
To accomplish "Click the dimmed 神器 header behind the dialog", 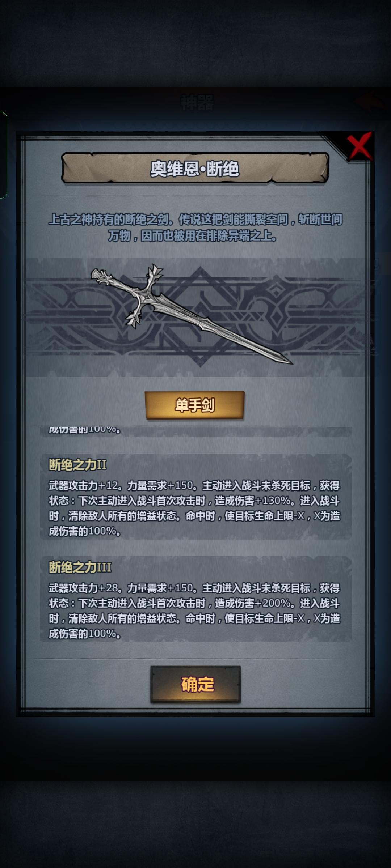I will coord(197,103).
